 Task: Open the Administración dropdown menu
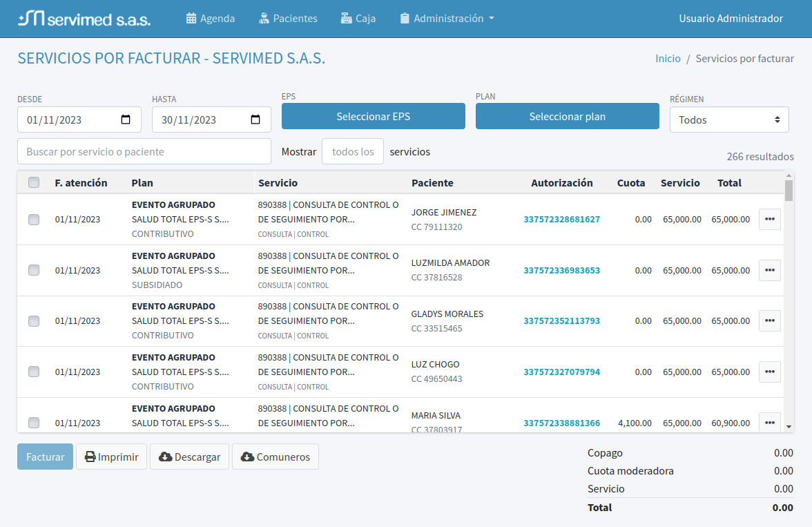(447, 19)
